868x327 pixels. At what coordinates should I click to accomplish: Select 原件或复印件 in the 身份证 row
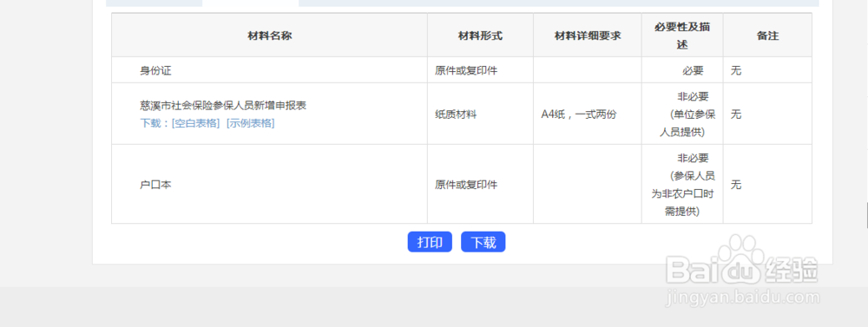point(466,70)
